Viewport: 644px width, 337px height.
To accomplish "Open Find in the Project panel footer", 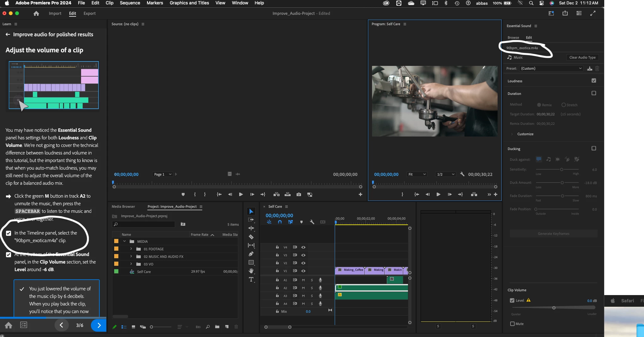I will pyautogui.click(x=208, y=327).
